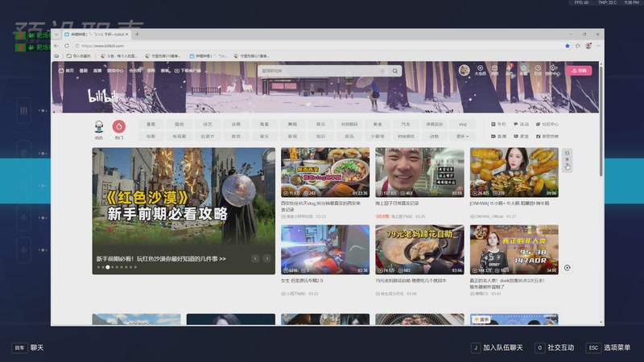644x362 pixels.
Task: Select the 科技数码 category button
Action: (x=349, y=124)
